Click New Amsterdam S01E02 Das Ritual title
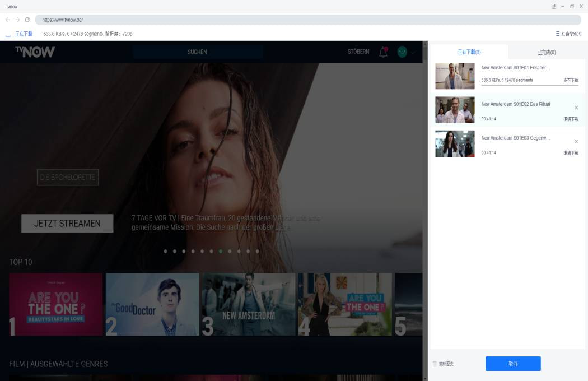Viewport: 588px width, 381px height. click(x=516, y=104)
